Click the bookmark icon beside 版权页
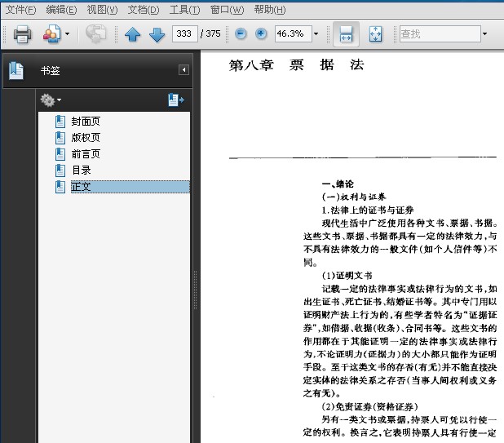The image size is (504, 443). pos(60,138)
